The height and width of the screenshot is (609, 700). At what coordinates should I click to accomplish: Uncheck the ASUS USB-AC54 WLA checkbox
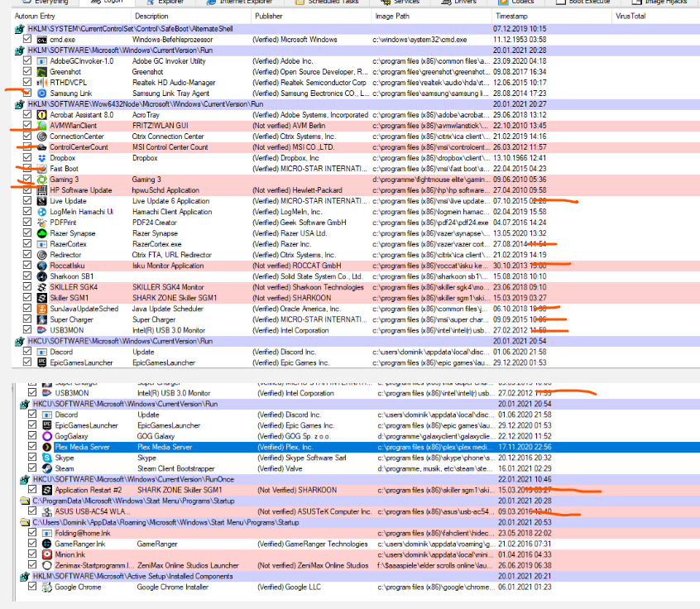pyautogui.click(x=32, y=511)
